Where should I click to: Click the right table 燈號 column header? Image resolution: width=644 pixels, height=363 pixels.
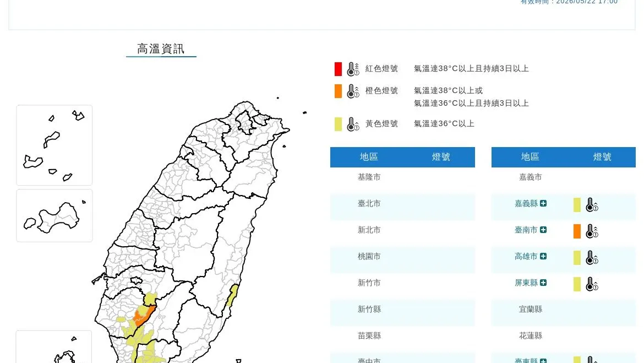[x=602, y=157]
